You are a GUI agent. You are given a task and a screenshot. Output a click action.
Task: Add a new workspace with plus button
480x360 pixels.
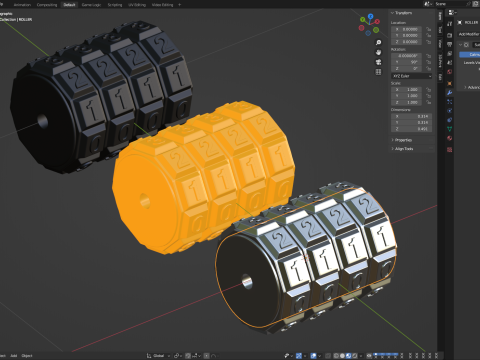pyautogui.click(x=180, y=5)
